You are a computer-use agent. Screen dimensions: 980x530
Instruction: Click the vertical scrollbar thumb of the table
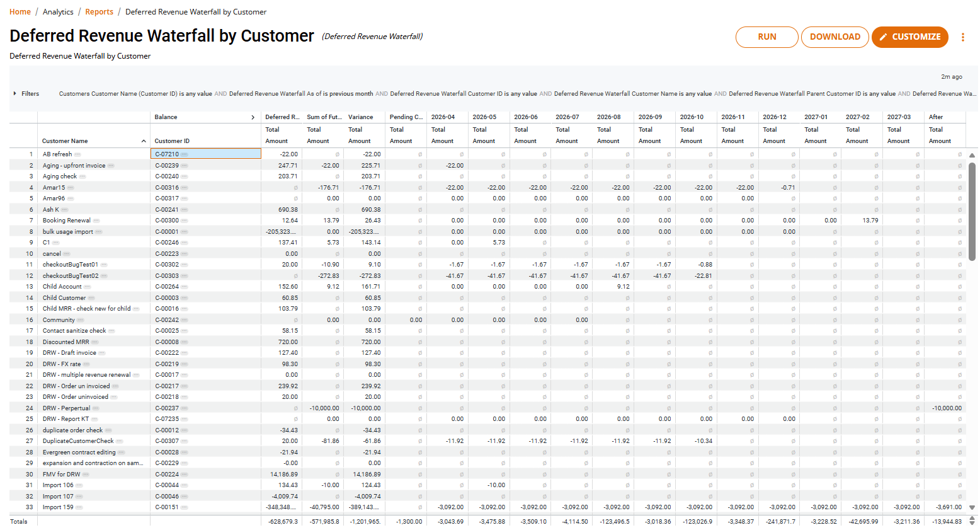(x=972, y=211)
